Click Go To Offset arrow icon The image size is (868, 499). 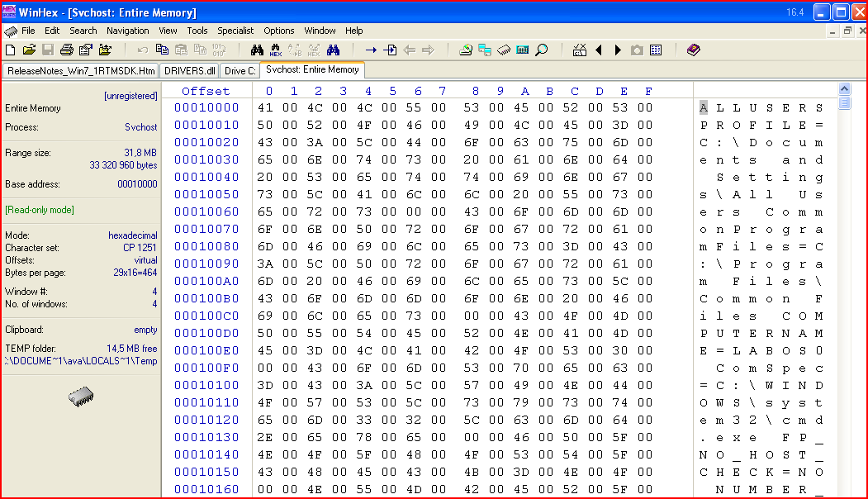371,50
